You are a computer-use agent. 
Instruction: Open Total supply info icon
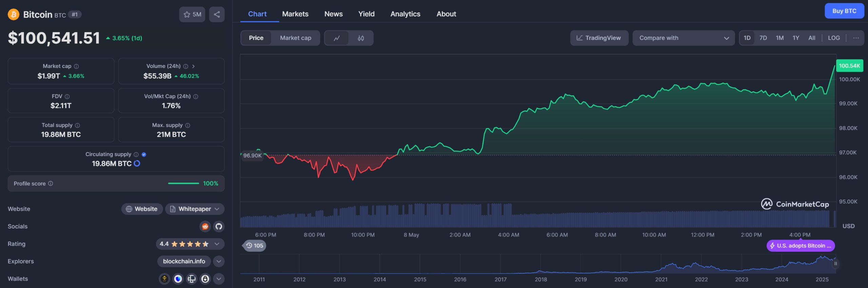tap(77, 125)
